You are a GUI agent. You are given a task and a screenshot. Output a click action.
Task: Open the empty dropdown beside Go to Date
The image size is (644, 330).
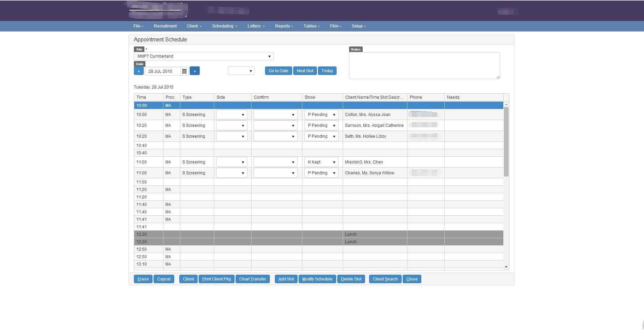(x=241, y=71)
